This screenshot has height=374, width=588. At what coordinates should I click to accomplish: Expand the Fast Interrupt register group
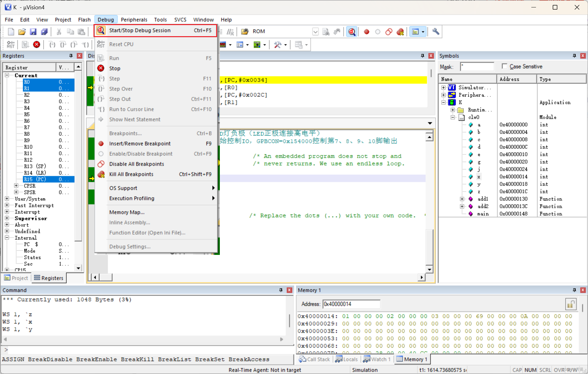pyautogui.click(x=7, y=205)
